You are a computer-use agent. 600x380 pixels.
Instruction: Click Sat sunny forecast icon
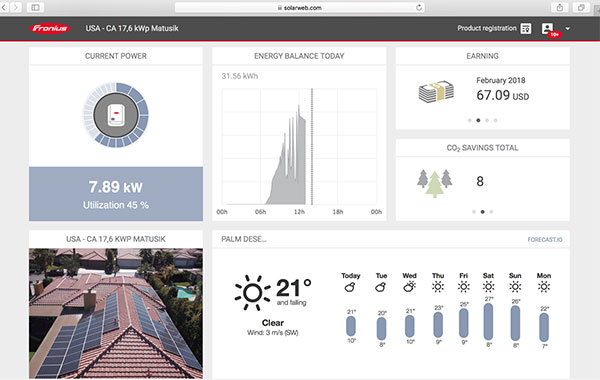pos(488,287)
